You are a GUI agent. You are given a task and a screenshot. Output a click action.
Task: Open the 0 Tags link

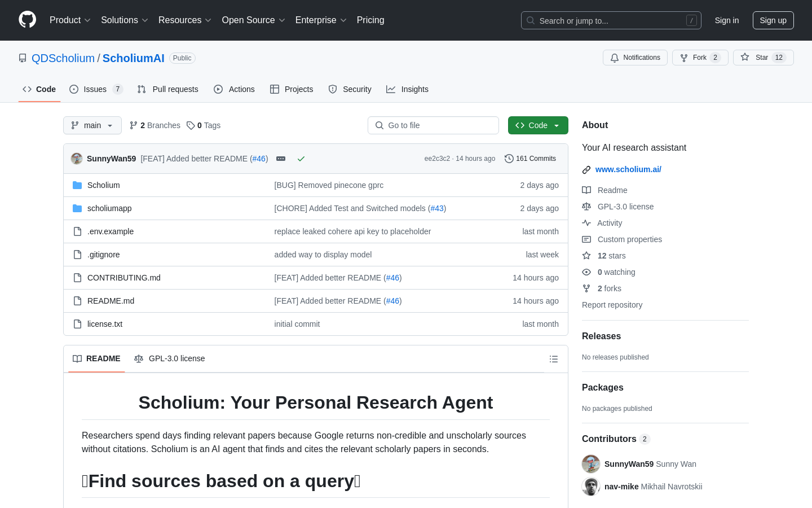click(x=204, y=125)
